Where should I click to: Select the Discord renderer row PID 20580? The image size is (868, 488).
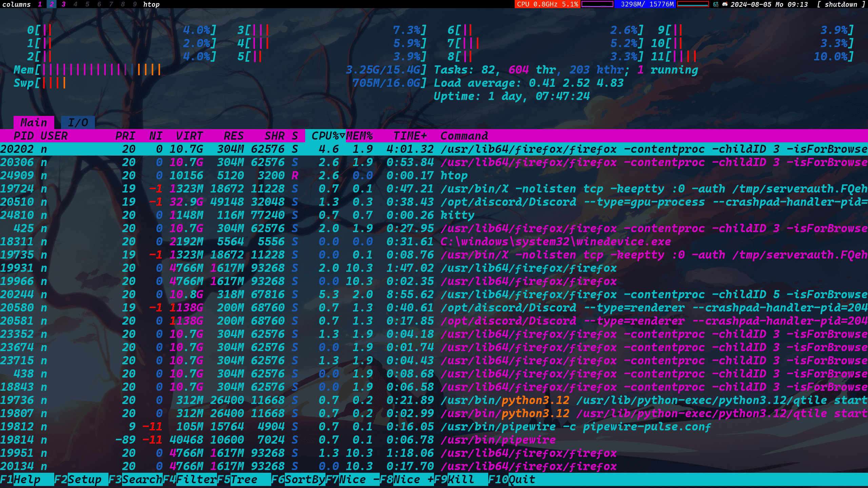(x=434, y=308)
